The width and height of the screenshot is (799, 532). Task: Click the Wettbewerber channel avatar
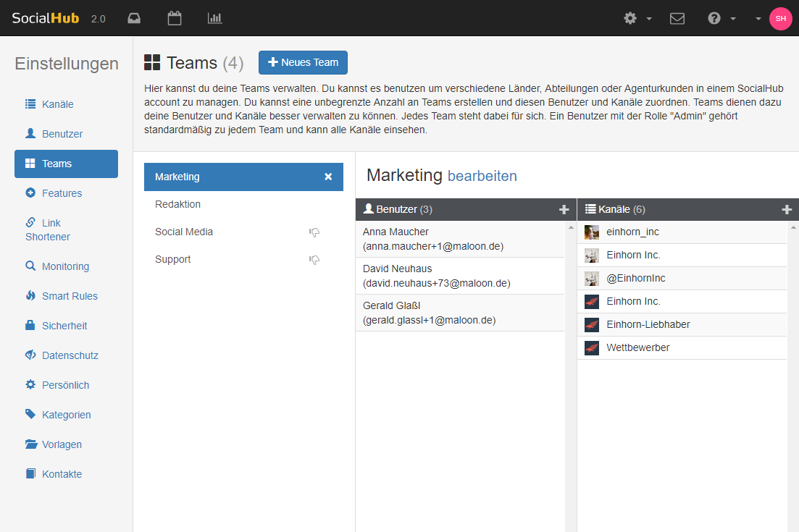point(592,348)
